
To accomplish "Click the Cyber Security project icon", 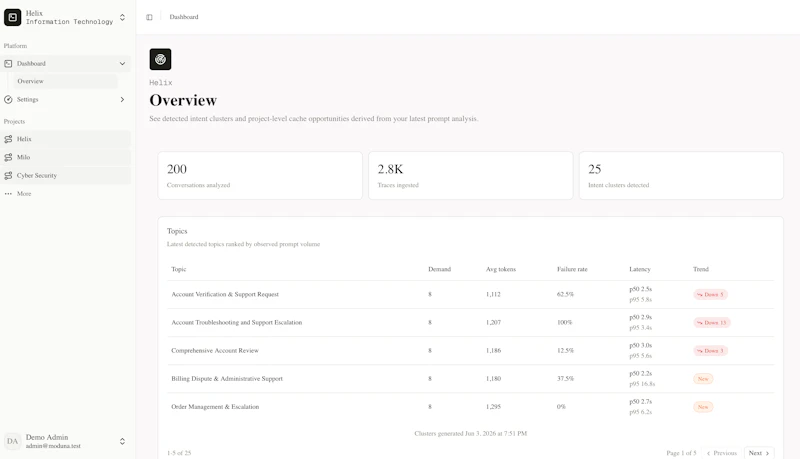I will pyautogui.click(x=8, y=175).
